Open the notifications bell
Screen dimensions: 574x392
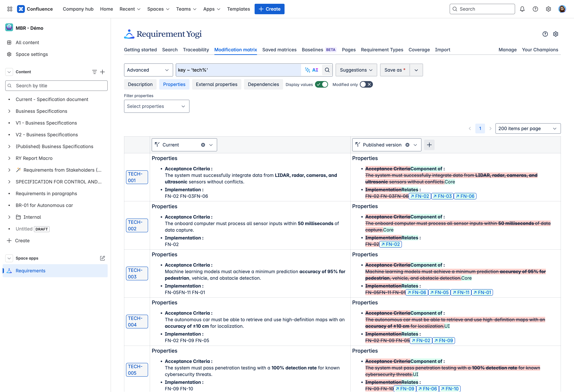click(x=522, y=9)
